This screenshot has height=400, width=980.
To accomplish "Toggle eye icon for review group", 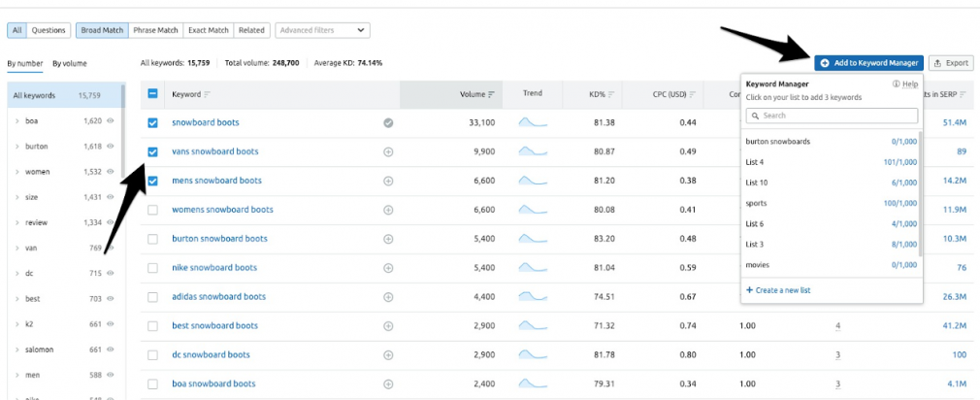I will pyautogui.click(x=110, y=222).
